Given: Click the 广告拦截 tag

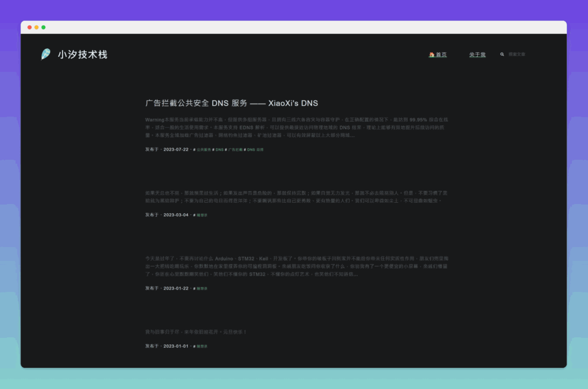Looking at the screenshot, I should point(233,149).
